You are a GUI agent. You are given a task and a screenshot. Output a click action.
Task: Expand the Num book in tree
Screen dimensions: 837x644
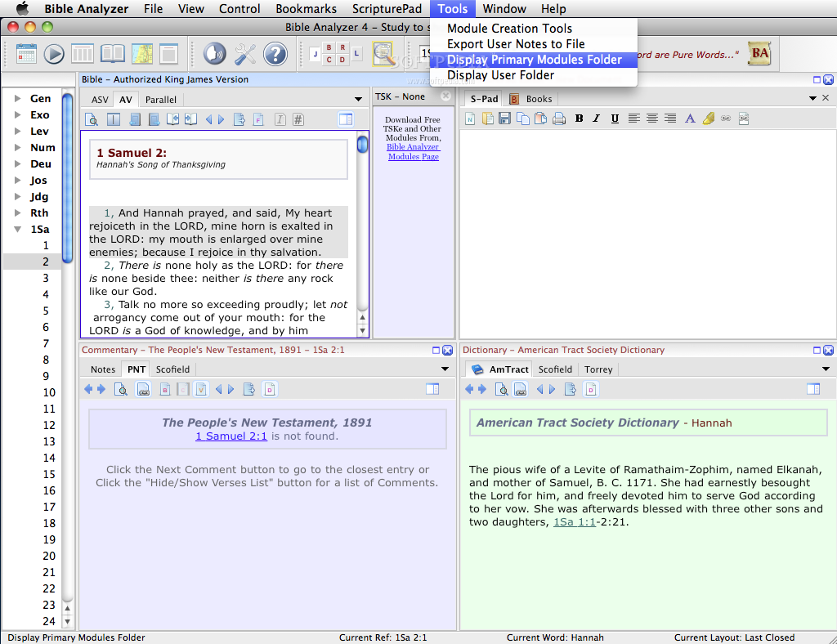click(18, 147)
